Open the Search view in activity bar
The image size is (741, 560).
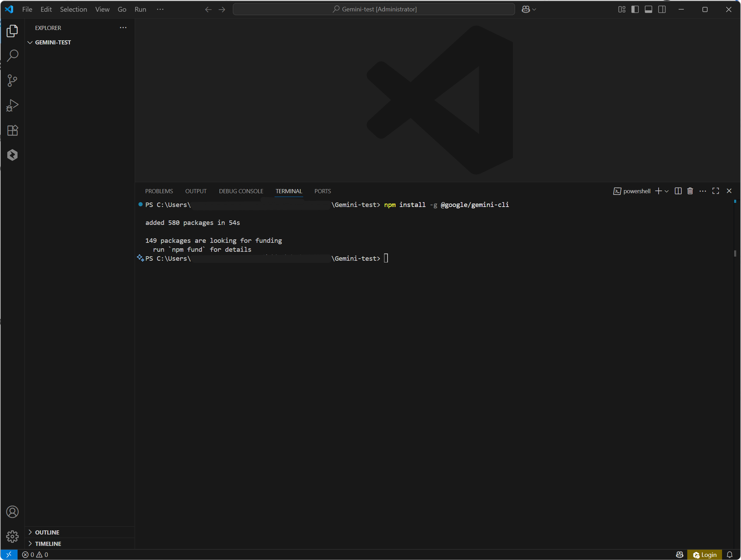coord(12,55)
